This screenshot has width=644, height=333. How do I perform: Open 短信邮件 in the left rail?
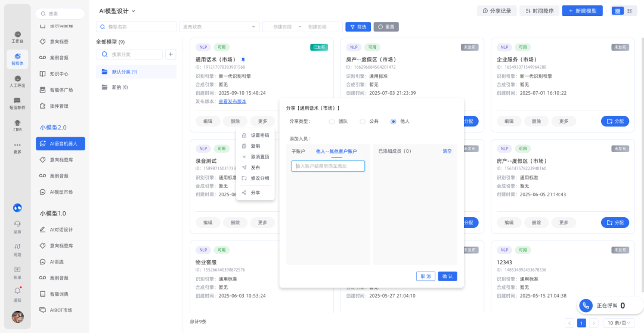(x=17, y=103)
